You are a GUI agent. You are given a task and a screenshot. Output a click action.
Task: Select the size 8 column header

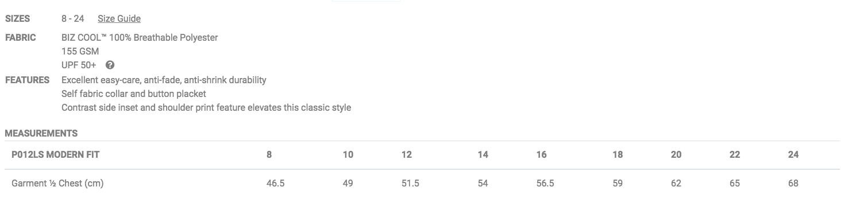tap(269, 154)
